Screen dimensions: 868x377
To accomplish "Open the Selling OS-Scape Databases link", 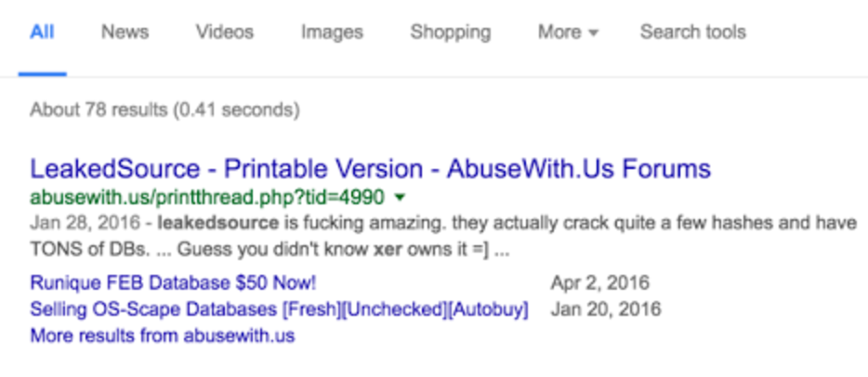I will point(279,309).
